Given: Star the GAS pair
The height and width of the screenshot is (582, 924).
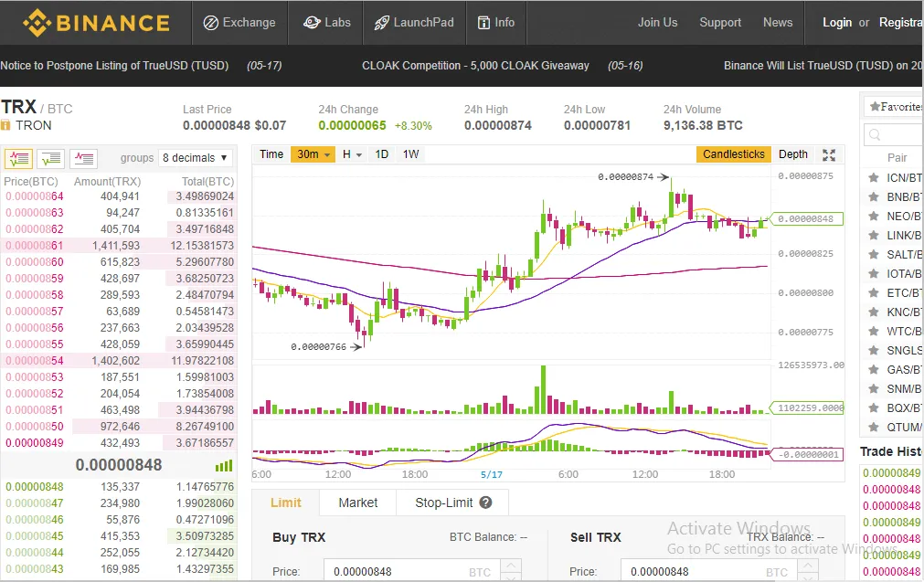Looking at the screenshot, I should point(874,369).
